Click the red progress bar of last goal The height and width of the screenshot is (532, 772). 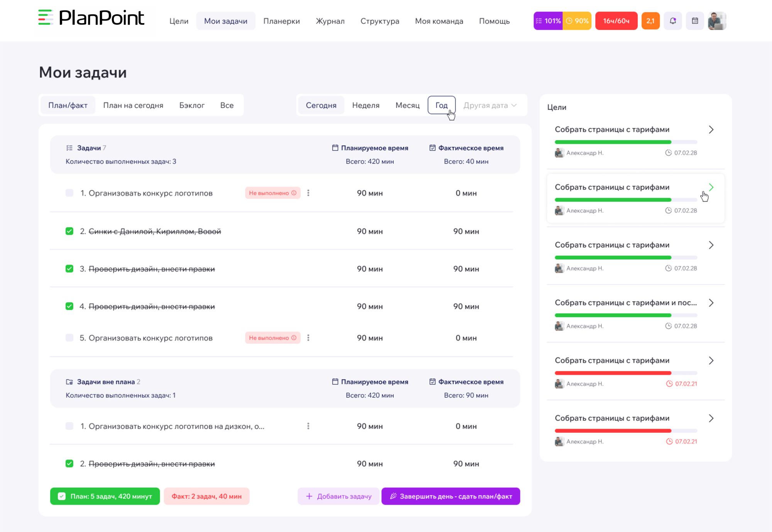(613, 431)
